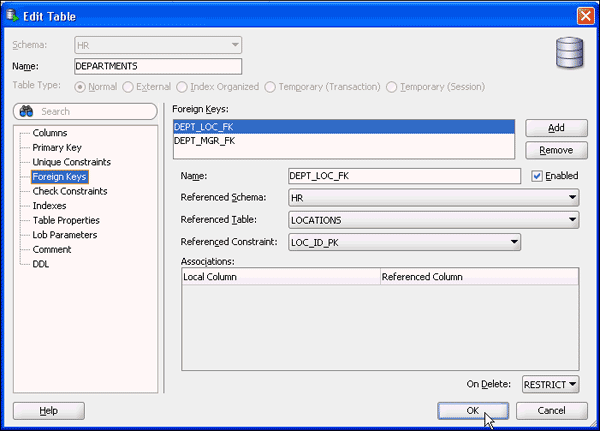Screen dimensions: 600x431
Task: Select Temporary (Transaction) radio button
Action: click(270, 87)
